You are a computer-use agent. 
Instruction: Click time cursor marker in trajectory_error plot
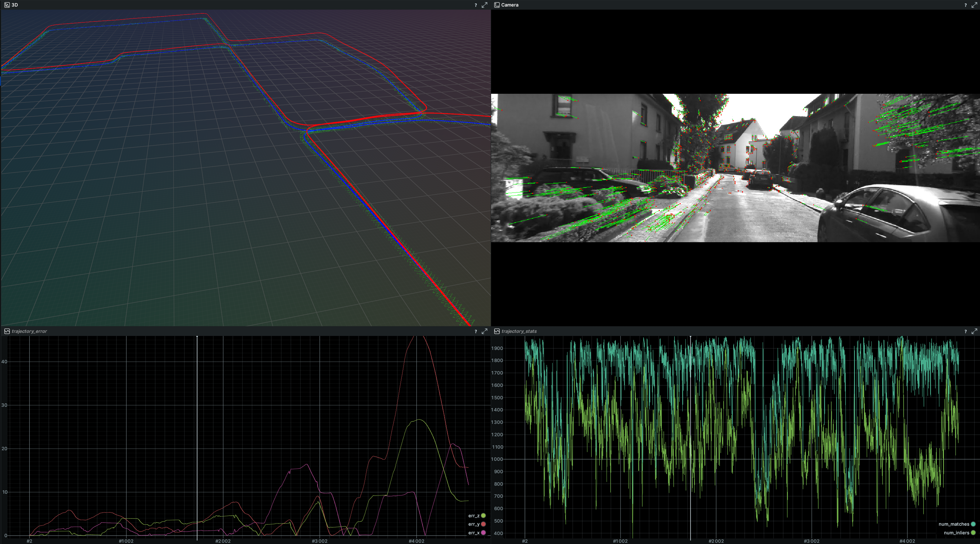(x=197, y=337)
